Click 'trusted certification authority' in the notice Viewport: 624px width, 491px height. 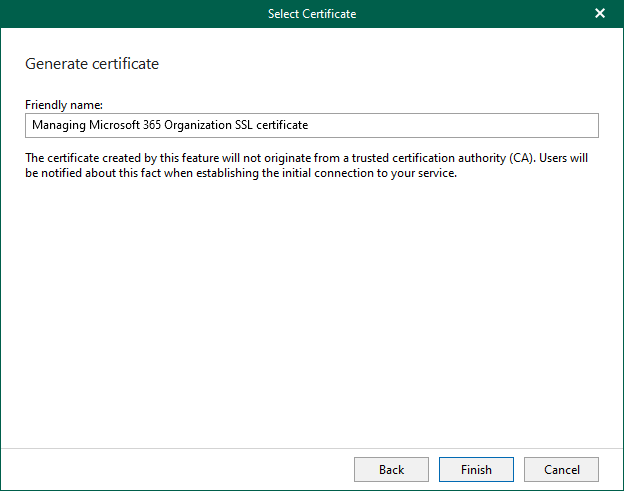point(428,158)
